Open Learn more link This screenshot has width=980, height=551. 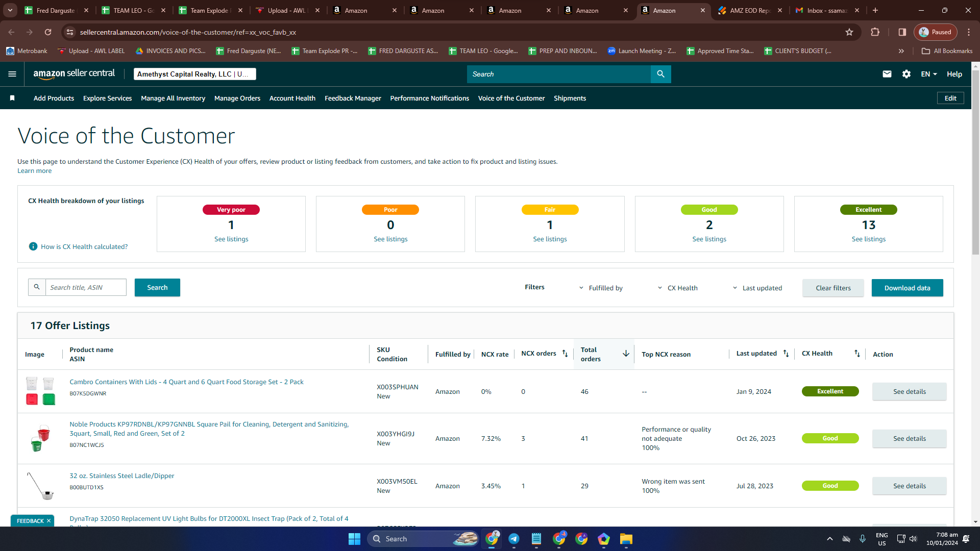click(x=34, y=171)
